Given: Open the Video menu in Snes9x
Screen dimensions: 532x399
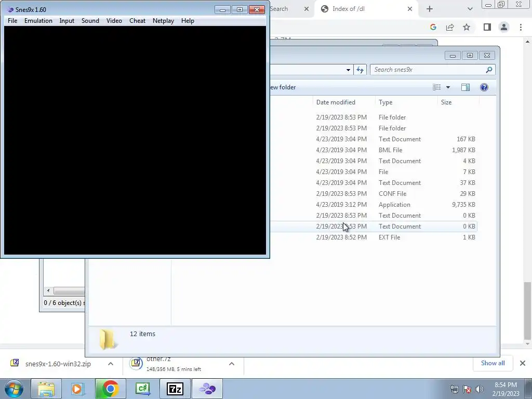Looking at the screenshot, I should click(114, 21).
